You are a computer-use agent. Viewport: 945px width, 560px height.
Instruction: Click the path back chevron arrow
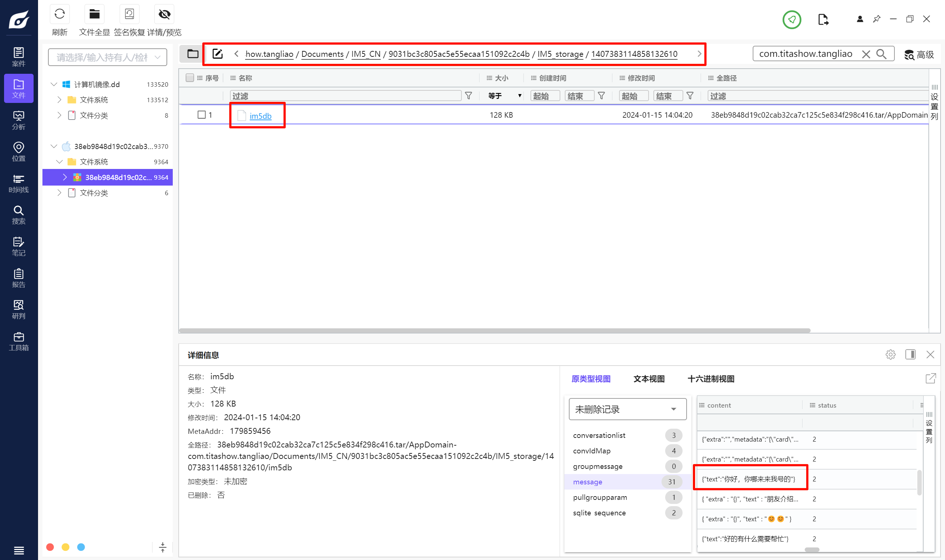click(236, 53)
